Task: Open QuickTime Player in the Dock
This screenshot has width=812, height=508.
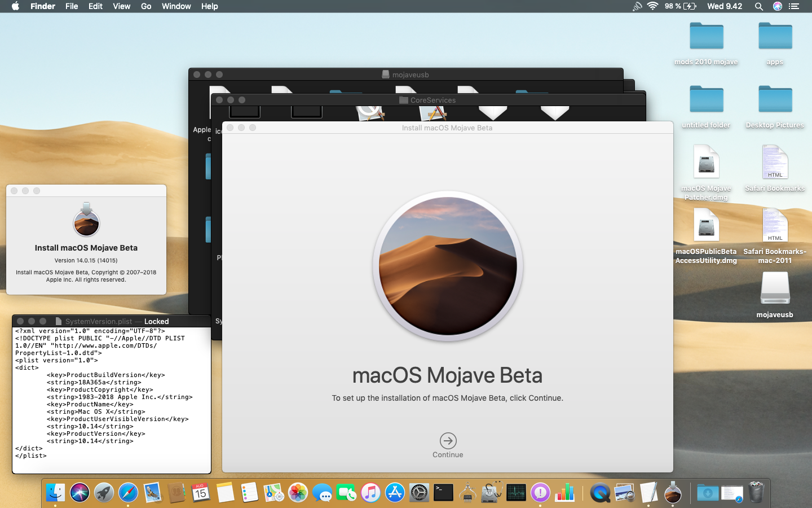Action: point(600,492)
